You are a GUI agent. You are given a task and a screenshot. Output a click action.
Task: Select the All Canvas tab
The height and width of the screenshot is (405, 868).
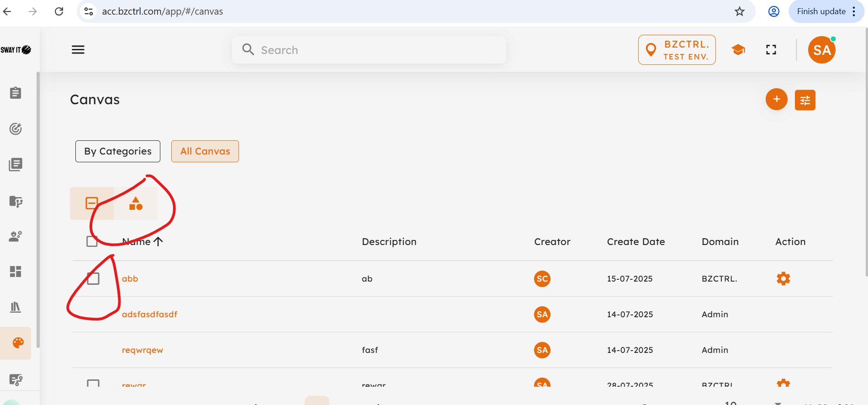tap(205, 151)
